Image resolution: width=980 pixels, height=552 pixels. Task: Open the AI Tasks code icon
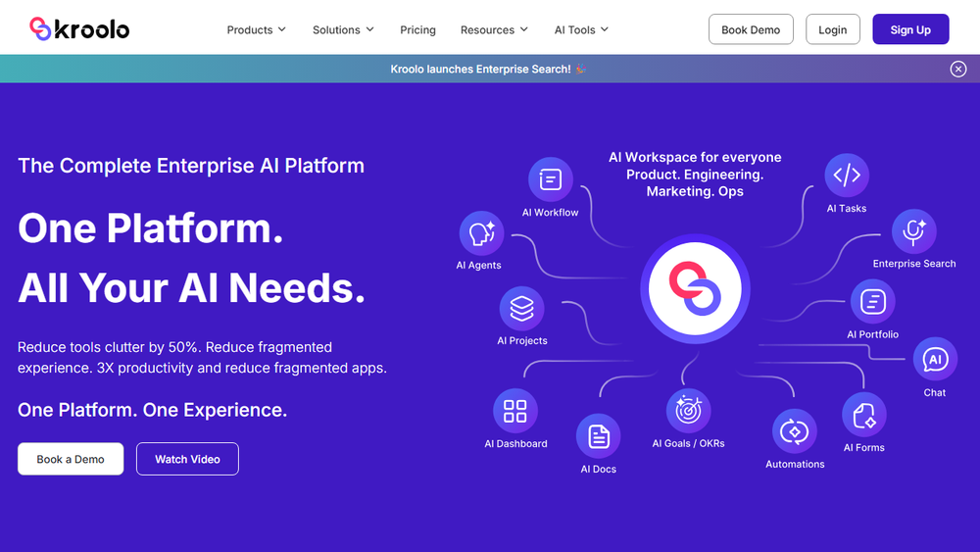847,176
